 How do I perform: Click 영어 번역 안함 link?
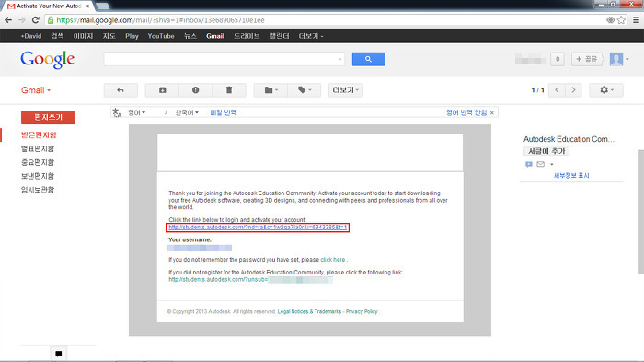point(466,112)
